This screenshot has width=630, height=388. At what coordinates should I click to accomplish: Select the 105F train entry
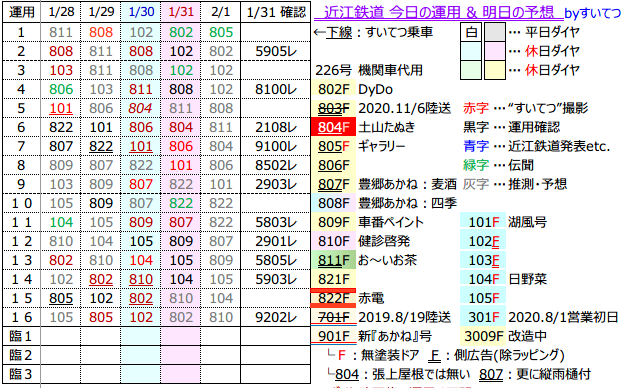coord(483,298)
